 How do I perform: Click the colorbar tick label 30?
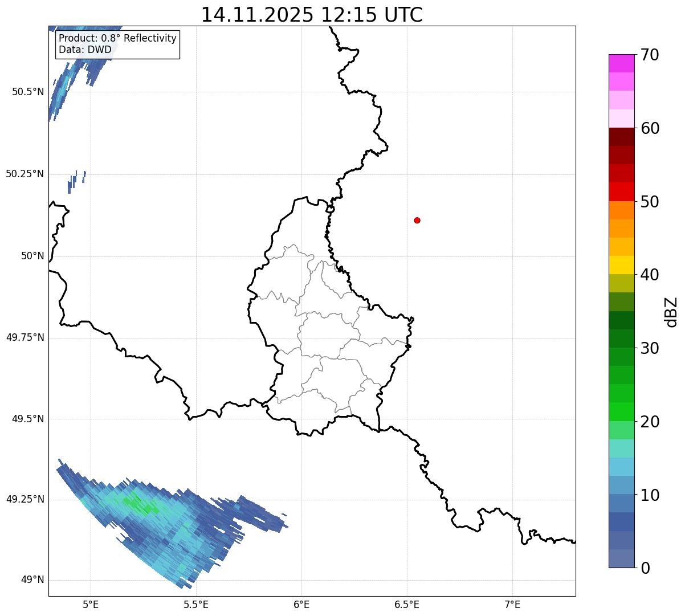point(650,348)
